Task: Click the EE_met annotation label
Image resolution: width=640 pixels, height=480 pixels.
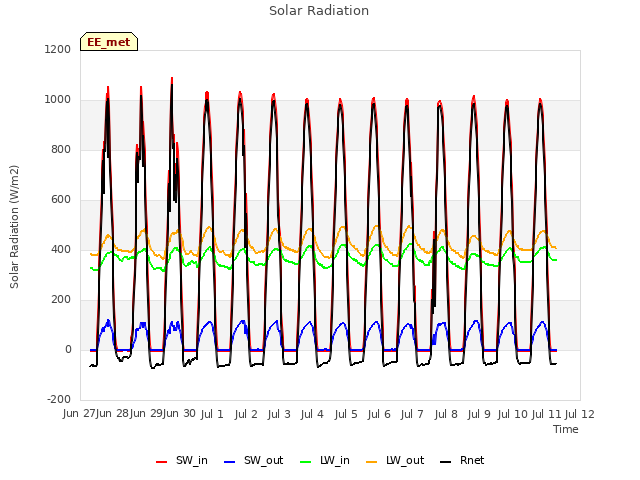Action: 109,42
